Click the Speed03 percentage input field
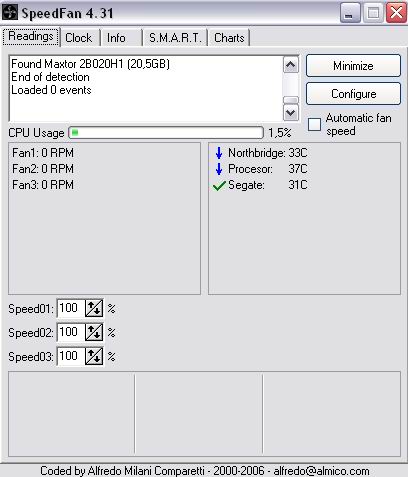The width and height of the screenshot is (408, 477). 71,356
